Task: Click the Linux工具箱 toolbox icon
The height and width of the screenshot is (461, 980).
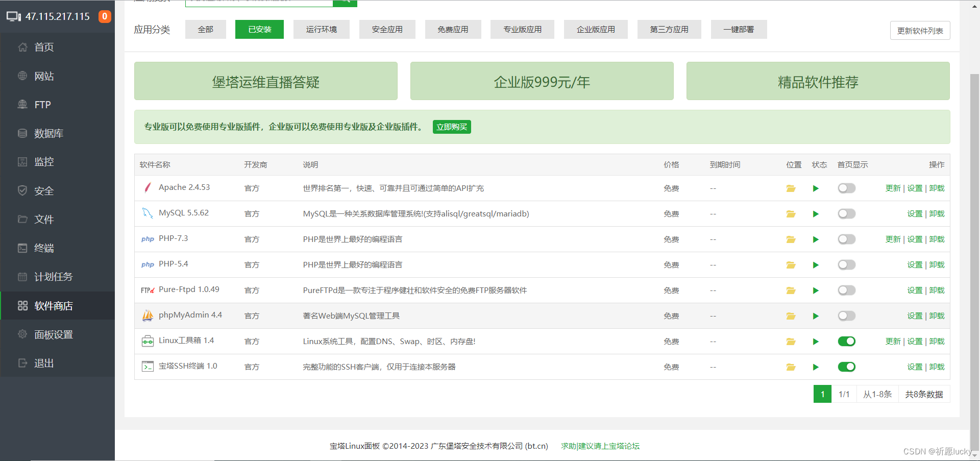Action: (148, 341)
